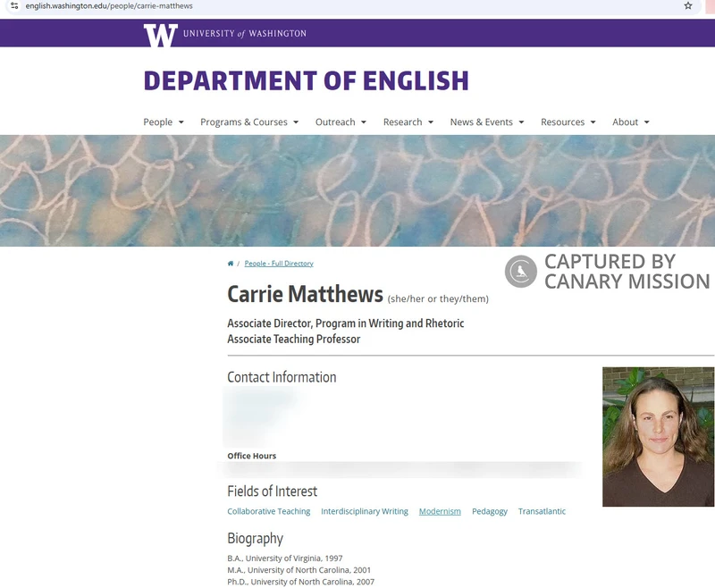Open the People menu
The image size is (715, 588).
(158, 122)
